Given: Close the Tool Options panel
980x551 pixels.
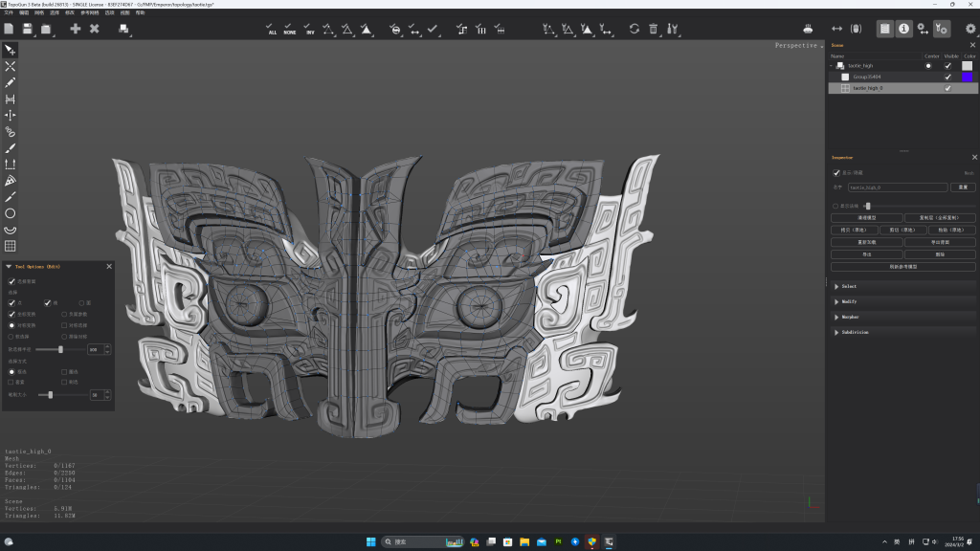Looking at the screenshot, I should point(109,267).
